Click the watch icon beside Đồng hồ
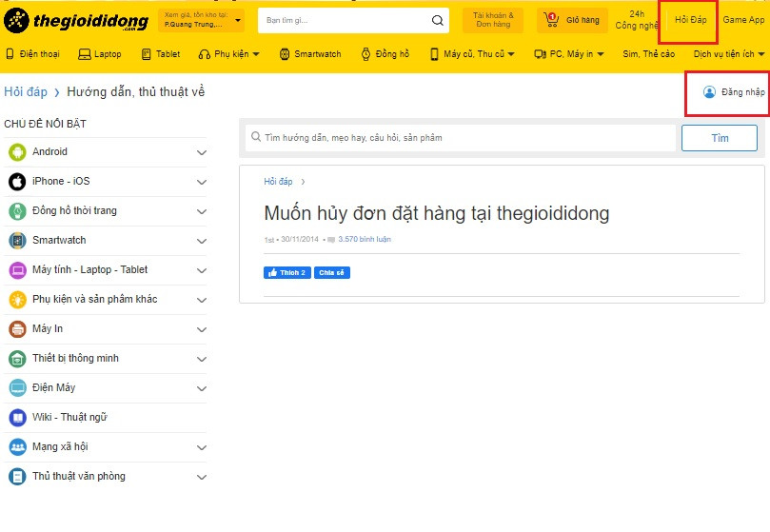 (365, 54)
